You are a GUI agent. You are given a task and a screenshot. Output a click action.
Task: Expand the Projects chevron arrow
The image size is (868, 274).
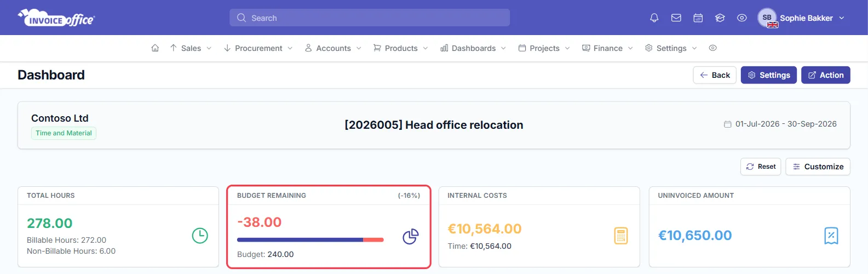coord(567,48)
